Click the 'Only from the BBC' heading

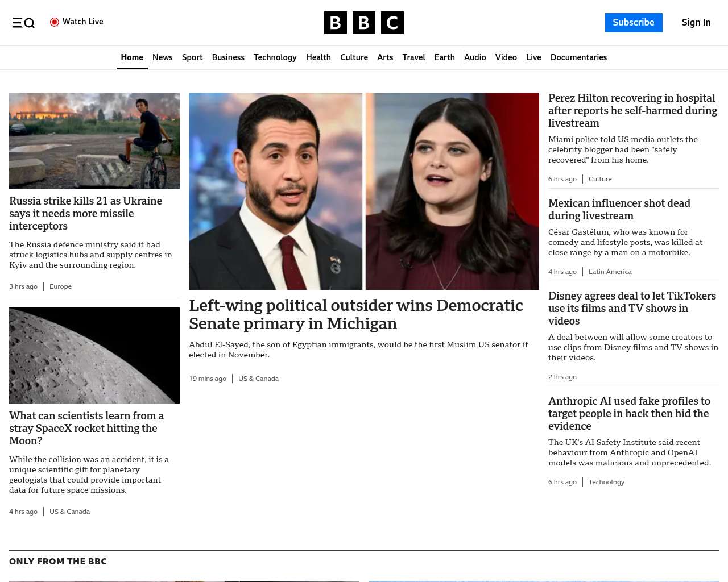tap(58, 562)
